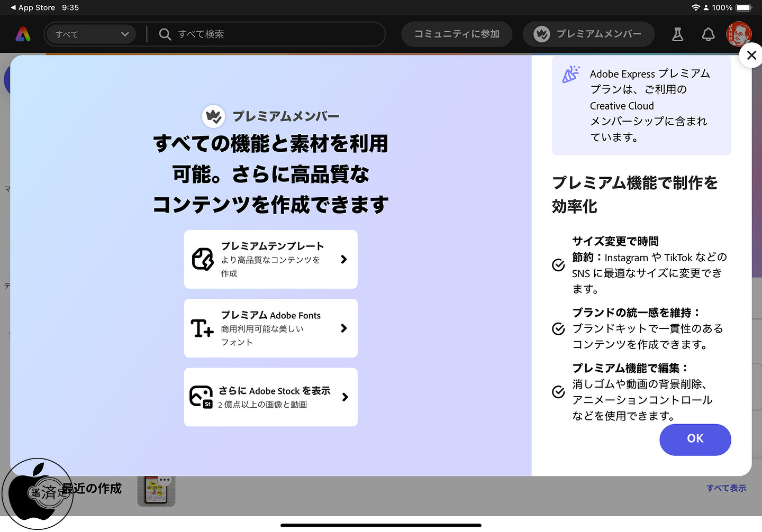Click the Adobe Fonts T+ icon
762x532 pixels.
(x=202, y=328)
